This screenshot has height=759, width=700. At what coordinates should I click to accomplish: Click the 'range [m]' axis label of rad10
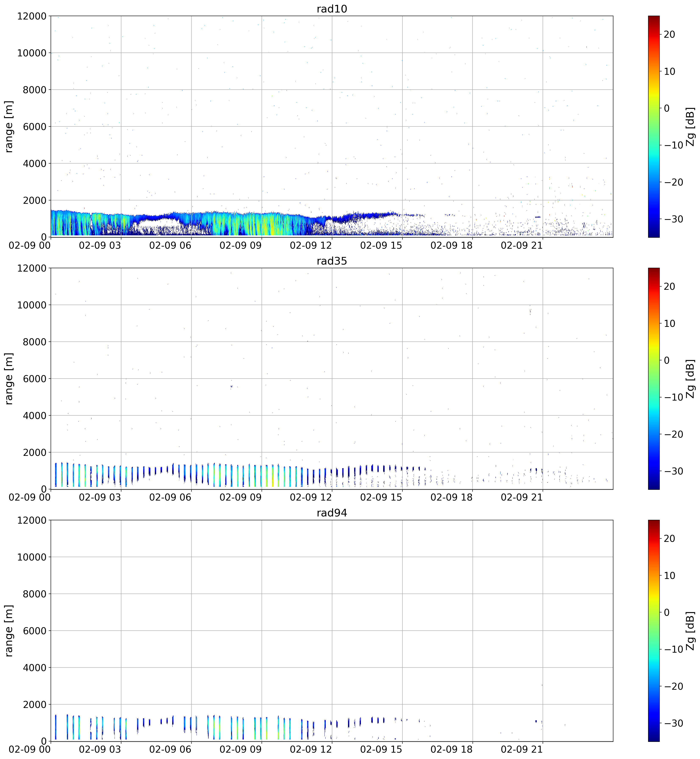[9, 126]
